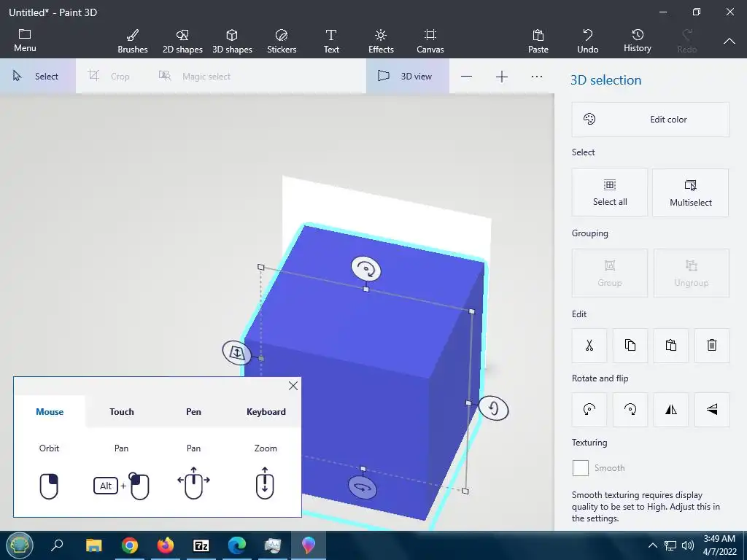Image resolution: width=747 pixels, height=560 pixels.
Task: Click Select all button
Action: tap(610, 192)
